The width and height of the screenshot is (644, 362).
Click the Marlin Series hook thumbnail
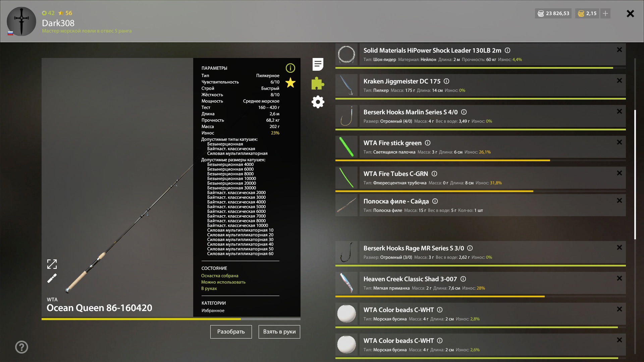coord(346,116)
